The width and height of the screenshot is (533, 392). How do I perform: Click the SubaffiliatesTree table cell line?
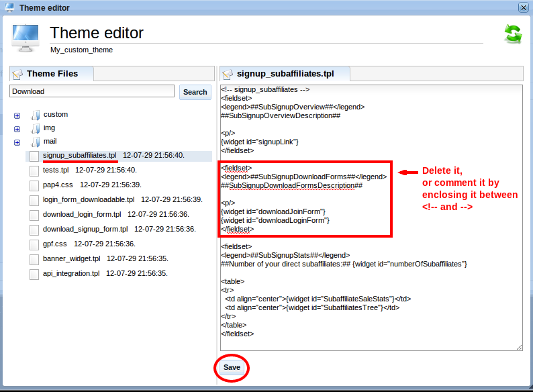click(x=312, y=307)
